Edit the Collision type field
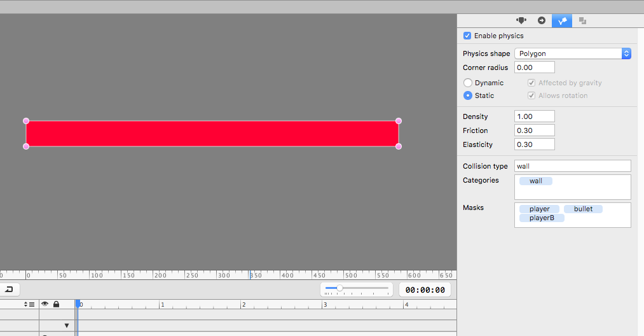Image resolution: width=644 pixels, height=336 pixels. (573, 166)
